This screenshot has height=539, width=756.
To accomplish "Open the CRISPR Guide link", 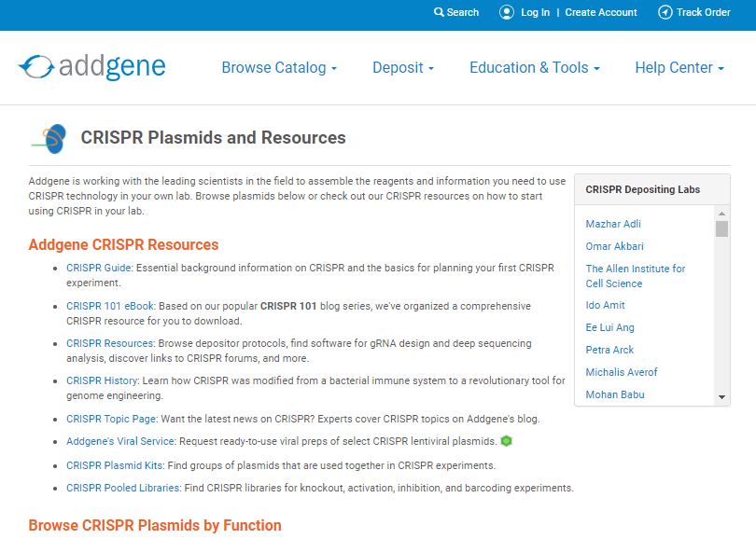I will (x=99, y=268).
